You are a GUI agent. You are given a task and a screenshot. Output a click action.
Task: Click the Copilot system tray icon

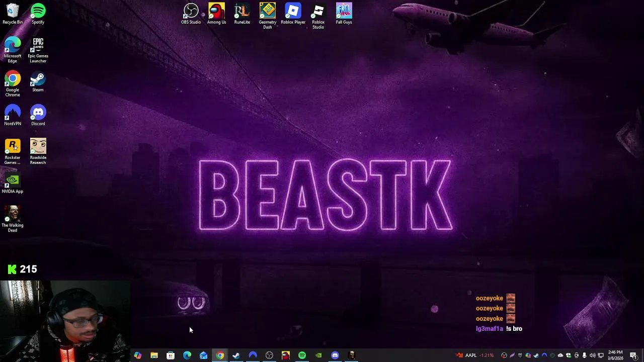[528, 355]
